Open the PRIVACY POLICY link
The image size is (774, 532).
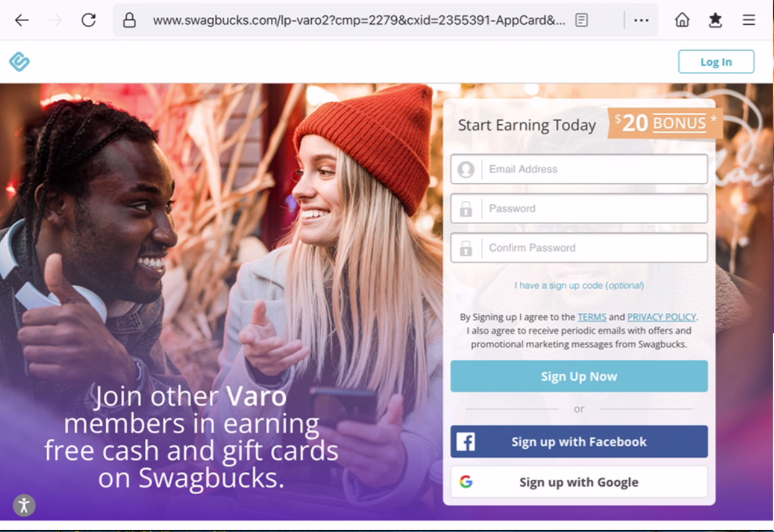click(x=662, y=317)
